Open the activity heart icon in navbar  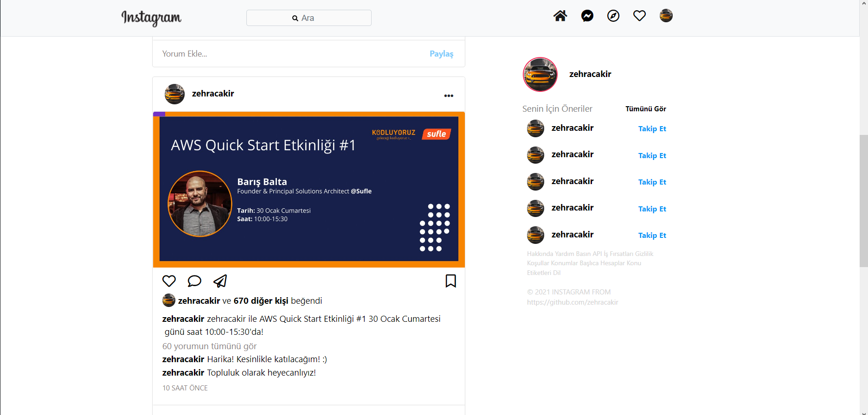click(x=639, y=16)
